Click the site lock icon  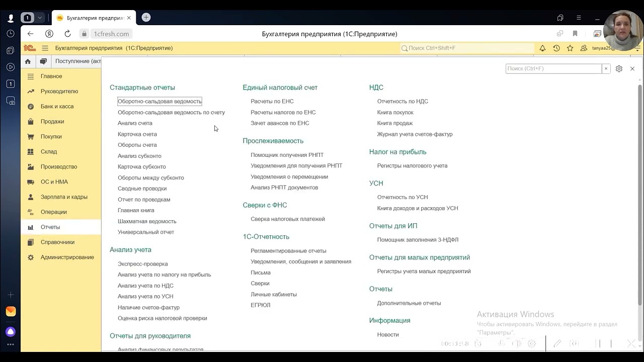[85, 34]
